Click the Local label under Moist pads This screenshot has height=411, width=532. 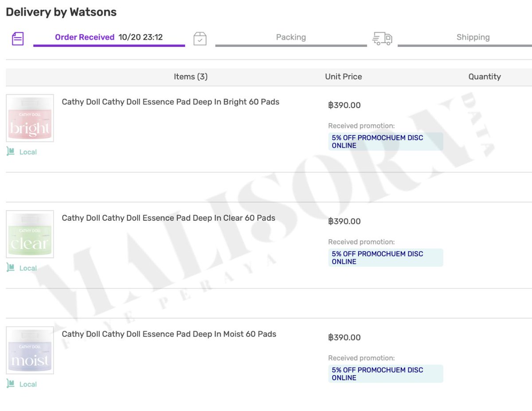[x=28, y=384]
